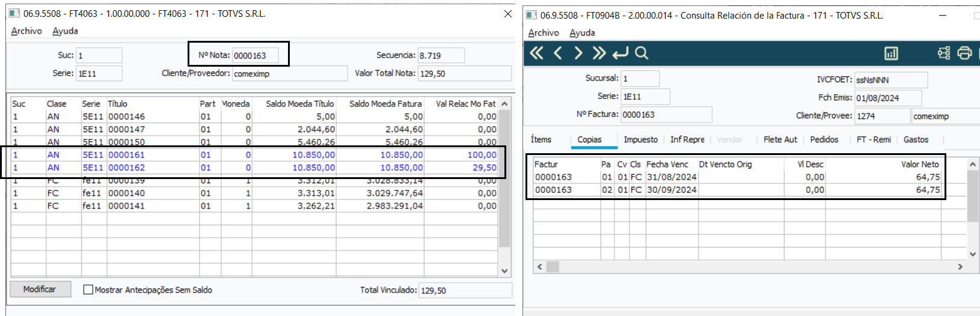The image size is (980, 316).
Task: Switch to the Impuesto tab
Action: pyautogui.click(x=640, y=139)
